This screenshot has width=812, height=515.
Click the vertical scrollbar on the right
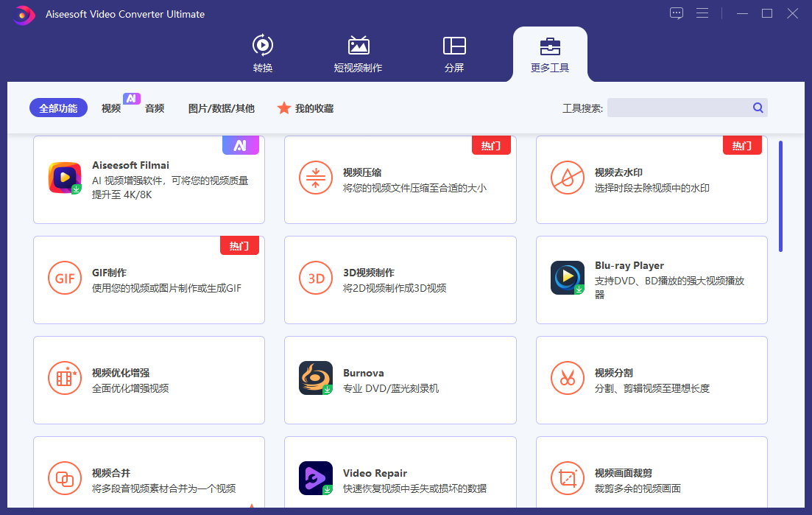(x=780, y=196)
